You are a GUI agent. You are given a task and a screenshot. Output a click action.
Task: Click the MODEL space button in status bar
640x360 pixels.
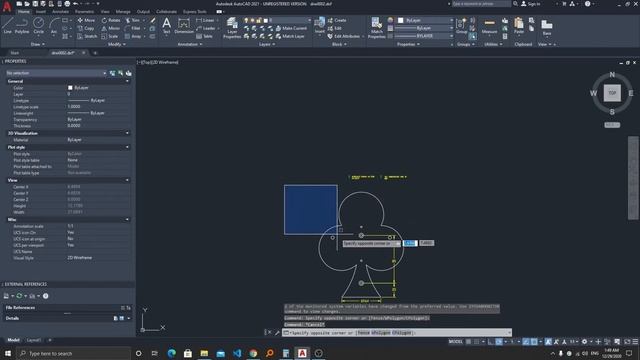[456, 342]
